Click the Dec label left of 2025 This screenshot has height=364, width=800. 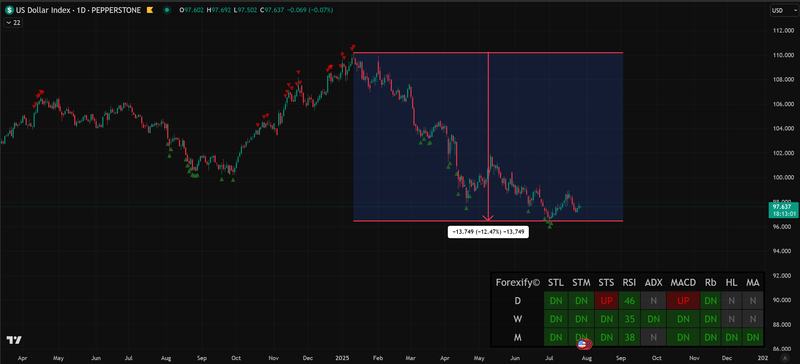(x=308, y=358)
